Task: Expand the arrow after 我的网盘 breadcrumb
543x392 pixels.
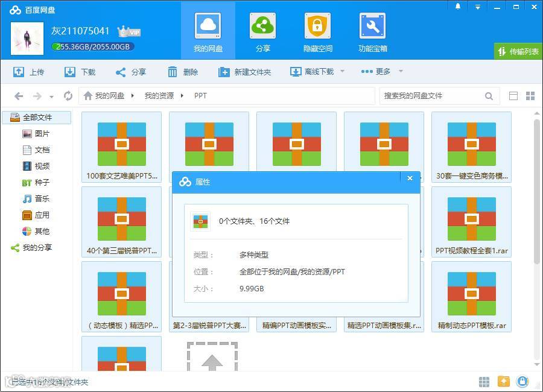Action: (132, 95)
